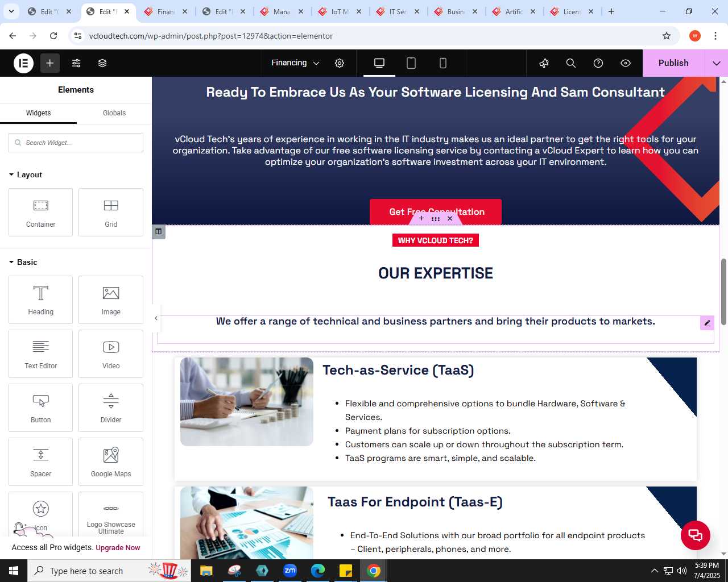The height and width of the screenshot is (582, 728).
Task: Select the Heading widget
Action: pyautogui.click(x=40, y=300)
